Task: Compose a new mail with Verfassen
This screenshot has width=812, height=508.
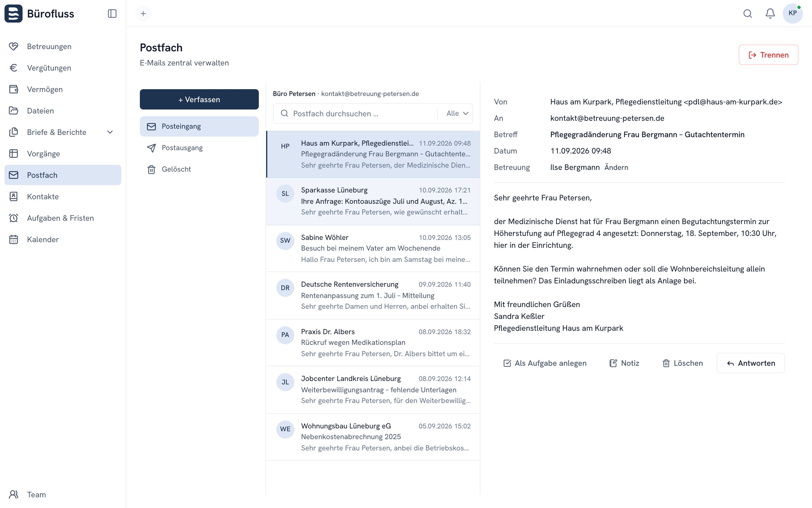Action: pyautogui.click(x=199, y=99)
